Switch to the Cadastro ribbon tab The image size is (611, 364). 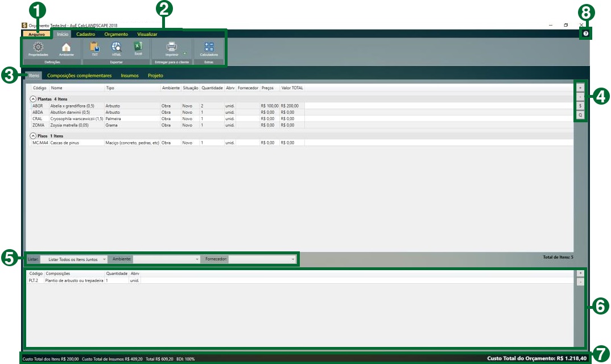pos(85,34)
